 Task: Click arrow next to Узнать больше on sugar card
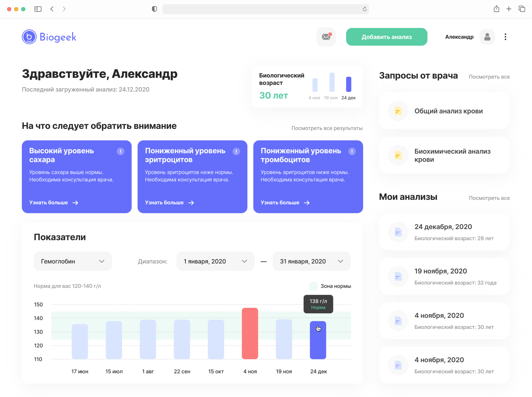point(75,203)
